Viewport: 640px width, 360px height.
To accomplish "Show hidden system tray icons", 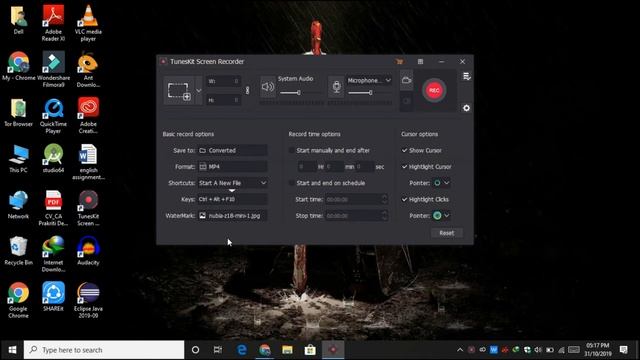I will click(460, 350).
